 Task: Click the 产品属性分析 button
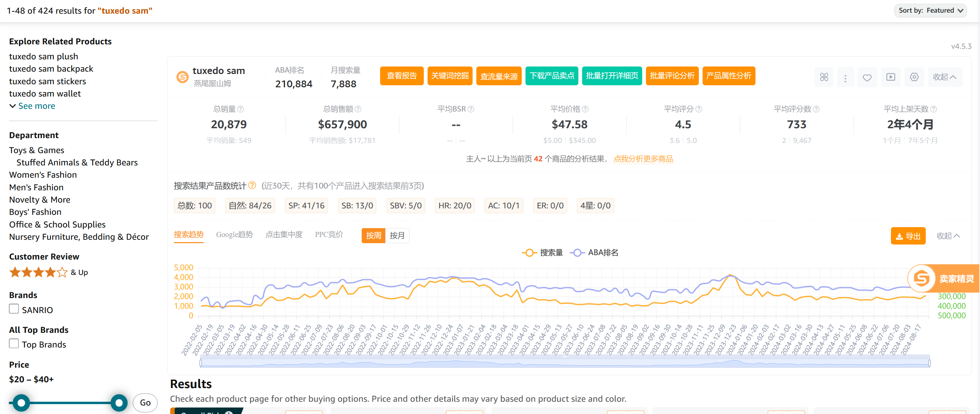click(x=729, y=76)
